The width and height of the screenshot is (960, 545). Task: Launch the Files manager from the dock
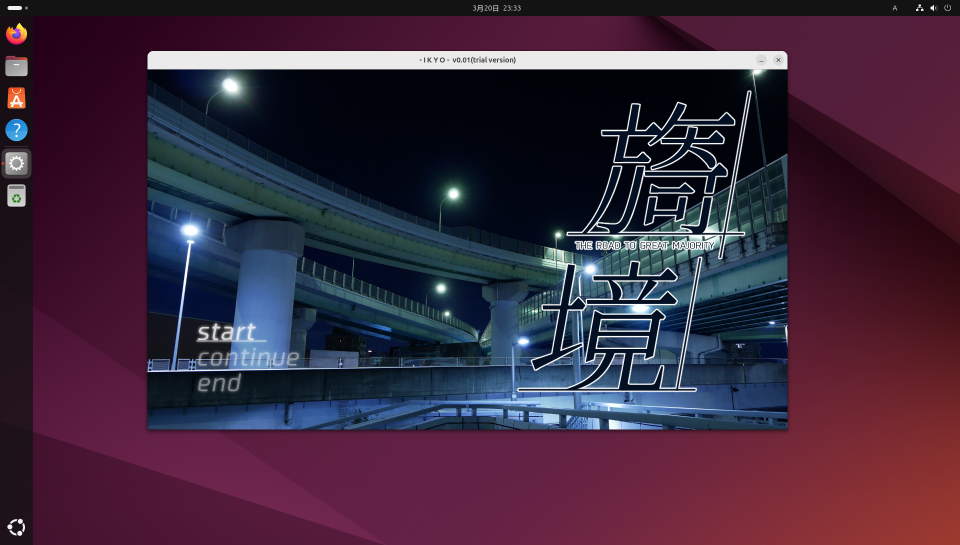(16, 66)
